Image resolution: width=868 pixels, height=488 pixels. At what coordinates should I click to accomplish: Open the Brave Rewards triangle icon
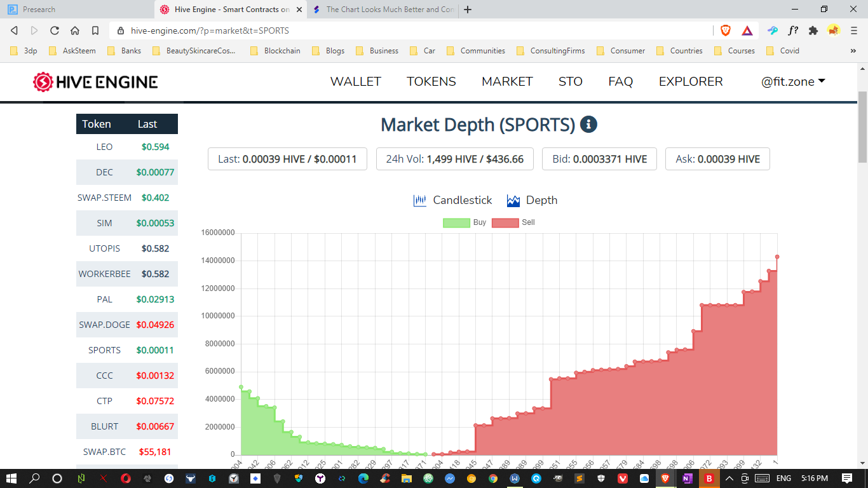[x=747, y=30]
